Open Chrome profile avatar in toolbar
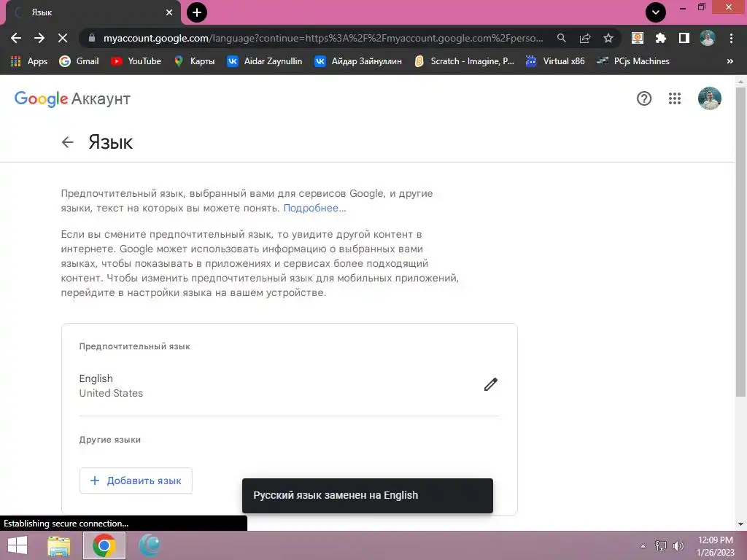 point(708,38)
